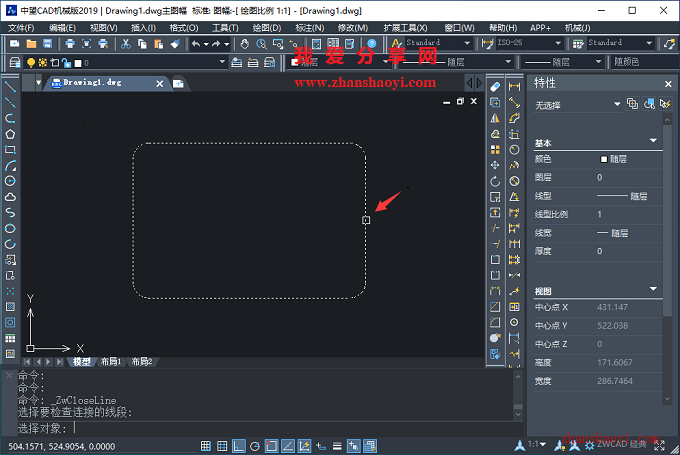This screenshot has width=680, height=455.
Task: Collapse the 基本 properties section
Action: (653, 141)
